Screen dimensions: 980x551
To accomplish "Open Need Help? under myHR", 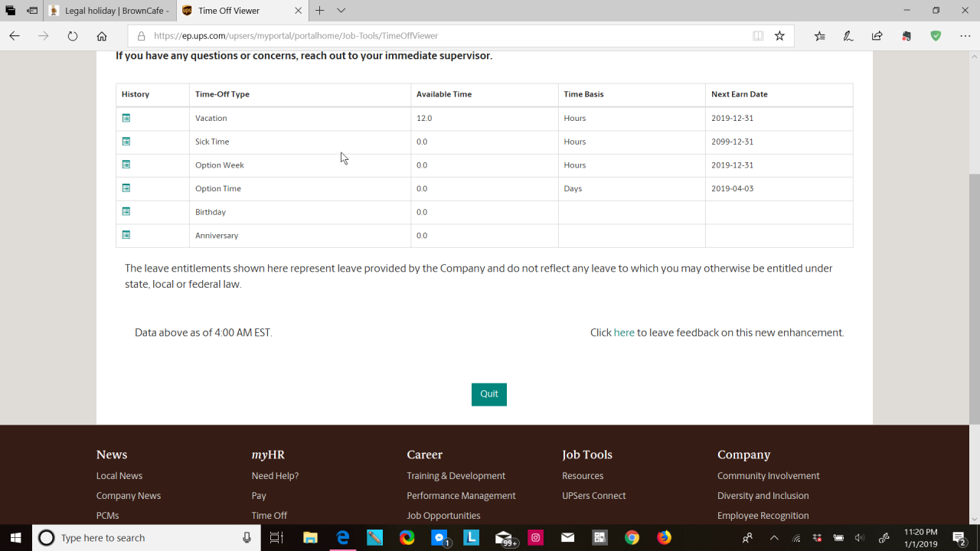I will (275, 476).
